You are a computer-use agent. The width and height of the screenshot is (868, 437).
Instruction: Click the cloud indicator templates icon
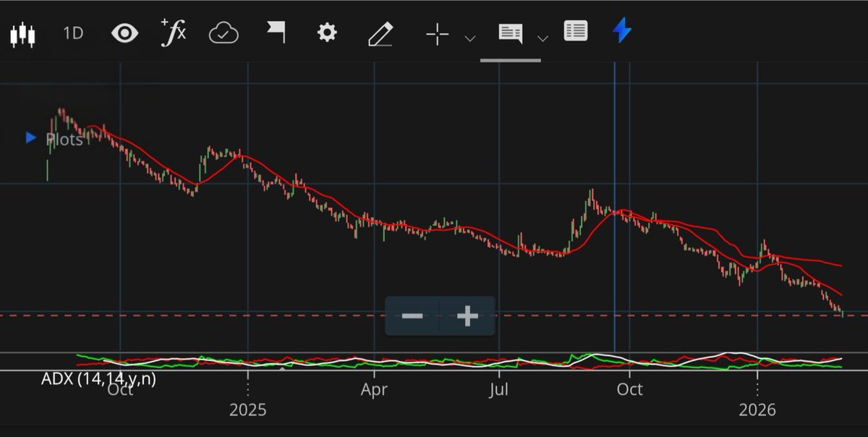click(224, 31)
